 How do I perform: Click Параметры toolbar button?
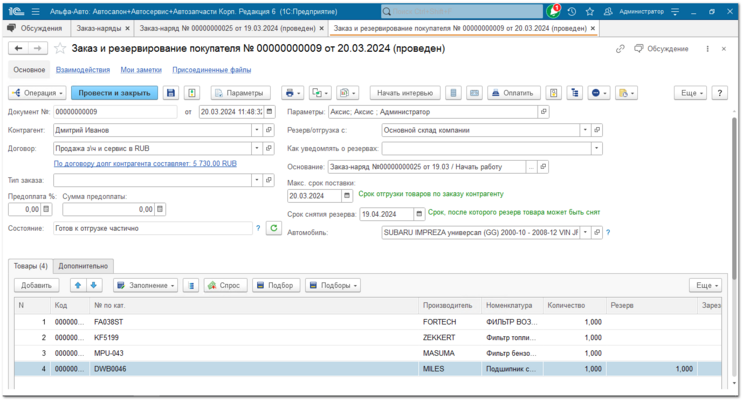[240, 93]
